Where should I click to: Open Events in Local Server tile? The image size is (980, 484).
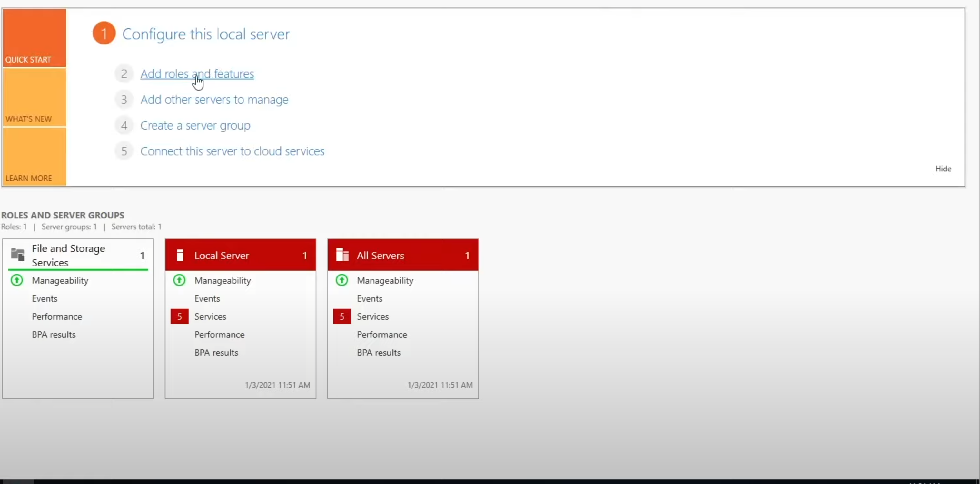pos(207,298)
